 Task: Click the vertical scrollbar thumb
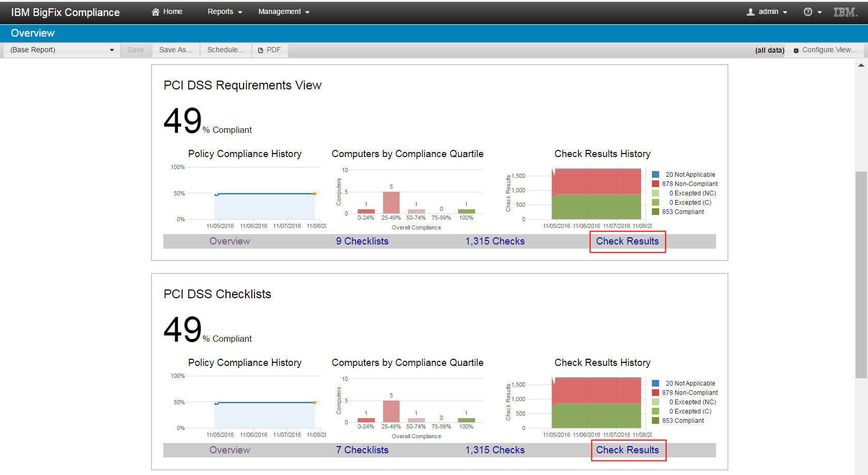tap(861, 274)
